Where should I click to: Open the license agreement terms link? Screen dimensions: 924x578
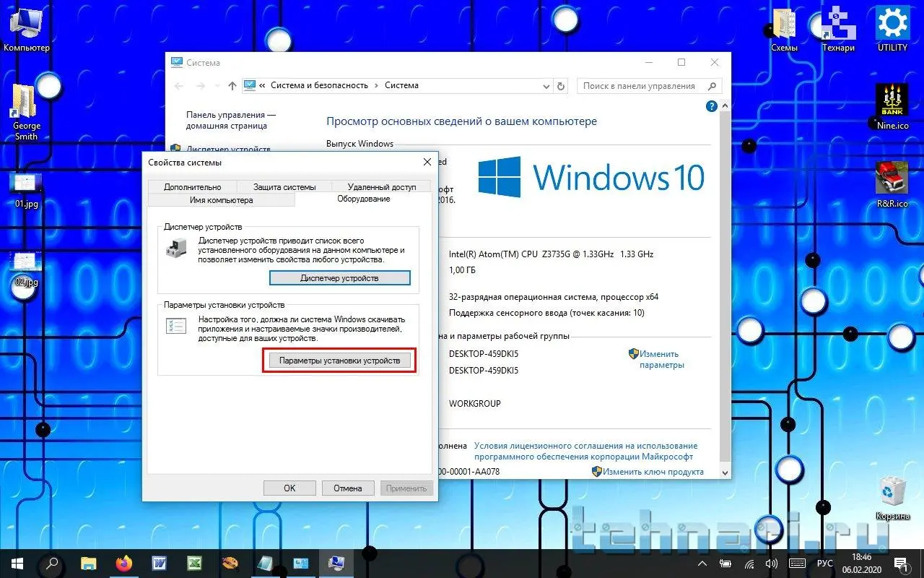click(585, 452)
